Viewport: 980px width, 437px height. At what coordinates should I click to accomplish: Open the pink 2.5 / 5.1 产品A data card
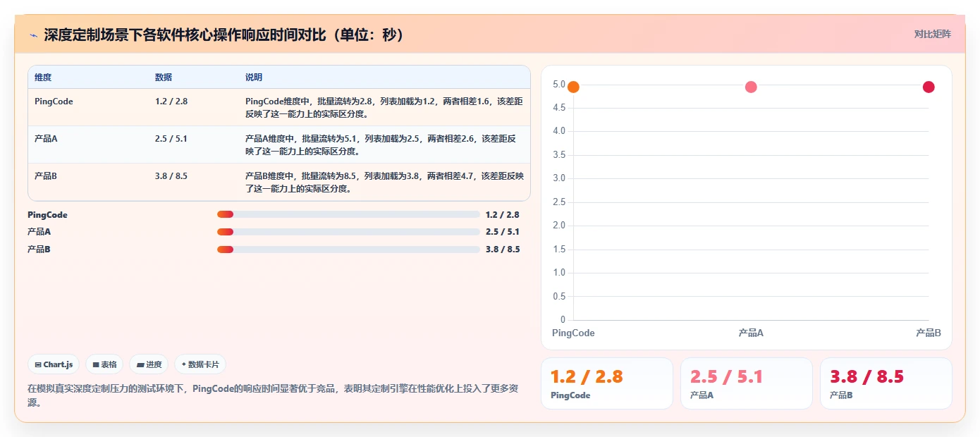(x=747, y=383)
